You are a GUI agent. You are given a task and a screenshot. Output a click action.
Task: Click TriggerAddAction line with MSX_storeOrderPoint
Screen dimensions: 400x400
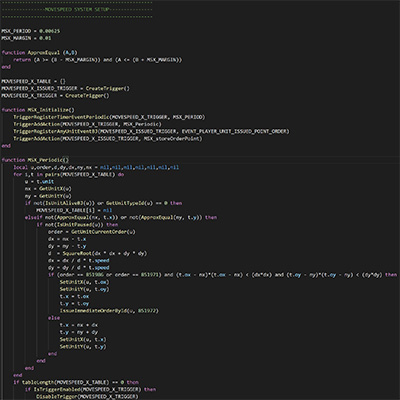[107, 139]
